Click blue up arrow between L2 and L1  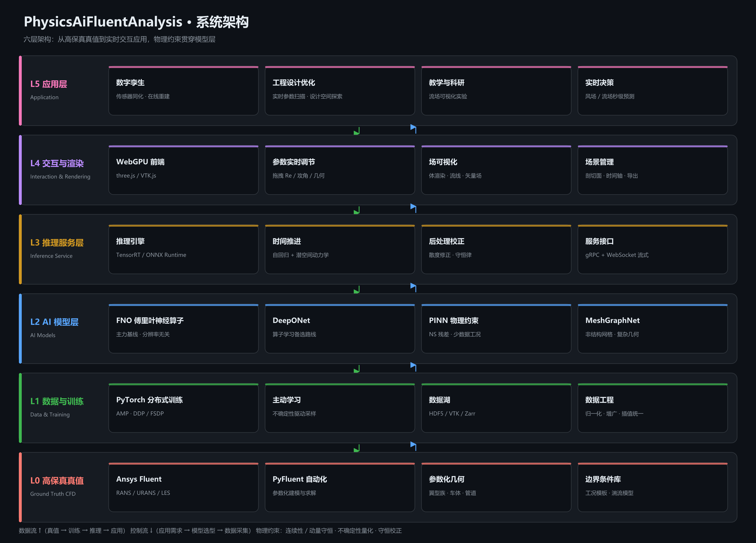[413, 367]
